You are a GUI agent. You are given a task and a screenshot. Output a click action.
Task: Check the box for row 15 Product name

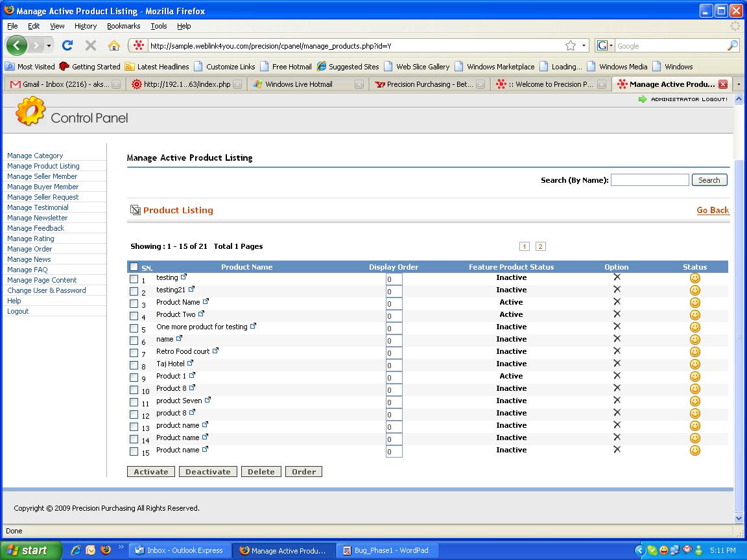pos(134,451)
